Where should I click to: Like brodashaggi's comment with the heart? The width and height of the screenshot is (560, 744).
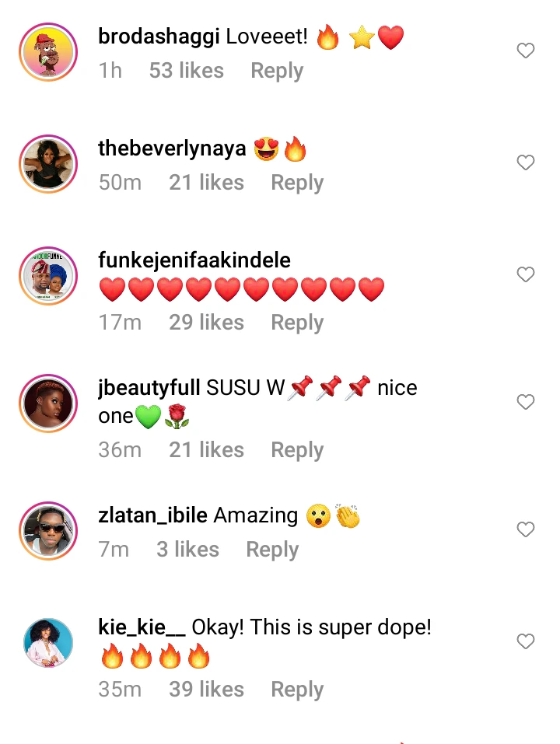pyautogui.click(x=526, y=51)
